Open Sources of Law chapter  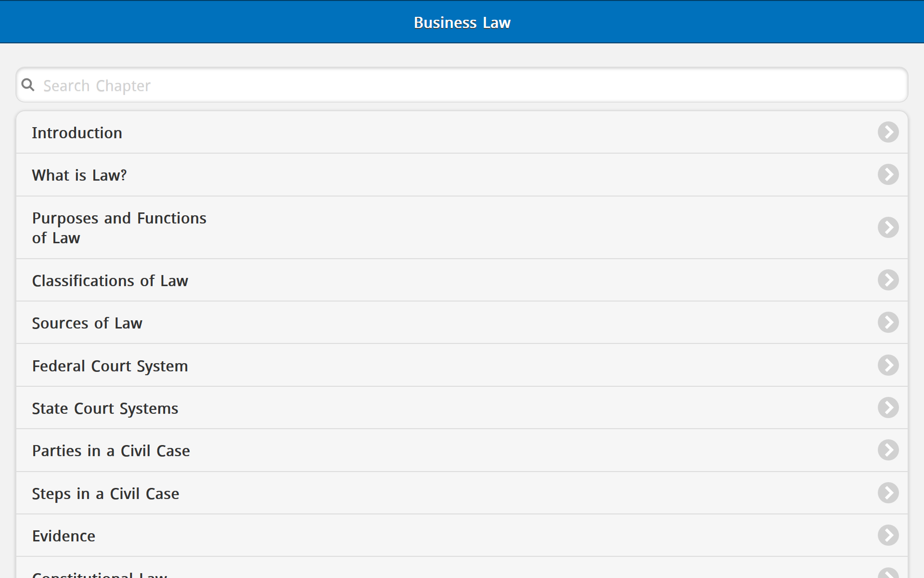click(87, 323)
